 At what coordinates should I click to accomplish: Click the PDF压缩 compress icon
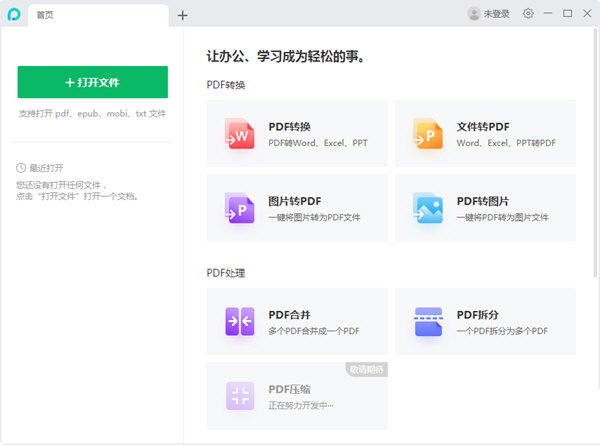[240, 396]
